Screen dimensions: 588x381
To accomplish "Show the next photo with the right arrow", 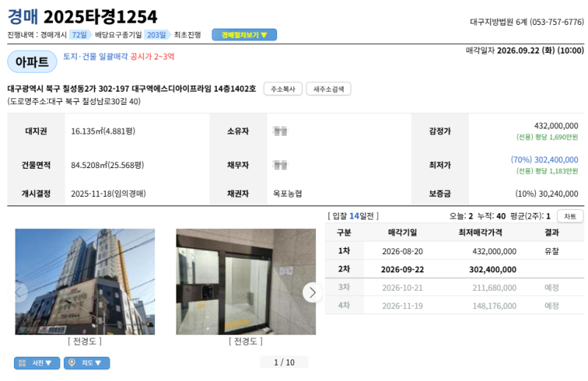I will pos(312,293).
